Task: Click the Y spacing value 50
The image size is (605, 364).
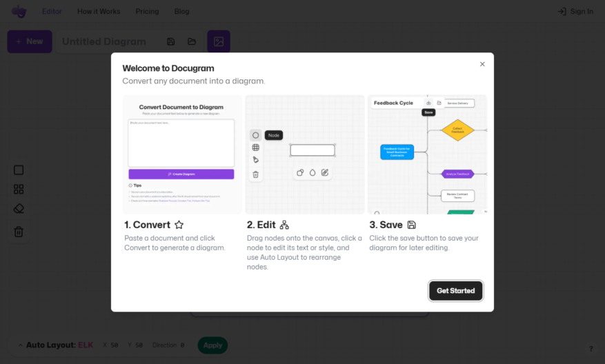Action: pyautogui.click(x=139, y=345)
